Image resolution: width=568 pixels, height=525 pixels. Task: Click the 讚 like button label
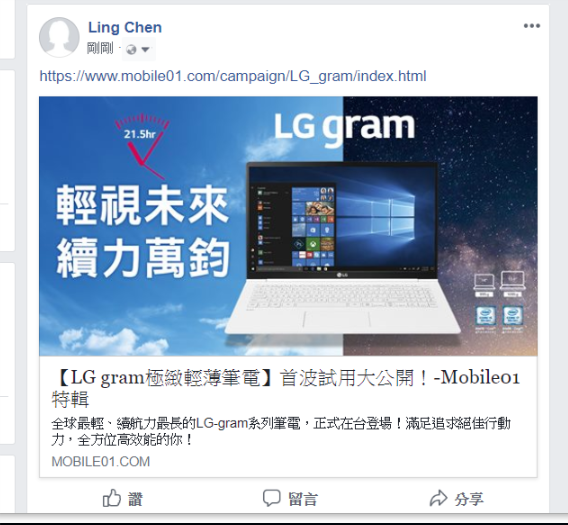pos(135,499)
